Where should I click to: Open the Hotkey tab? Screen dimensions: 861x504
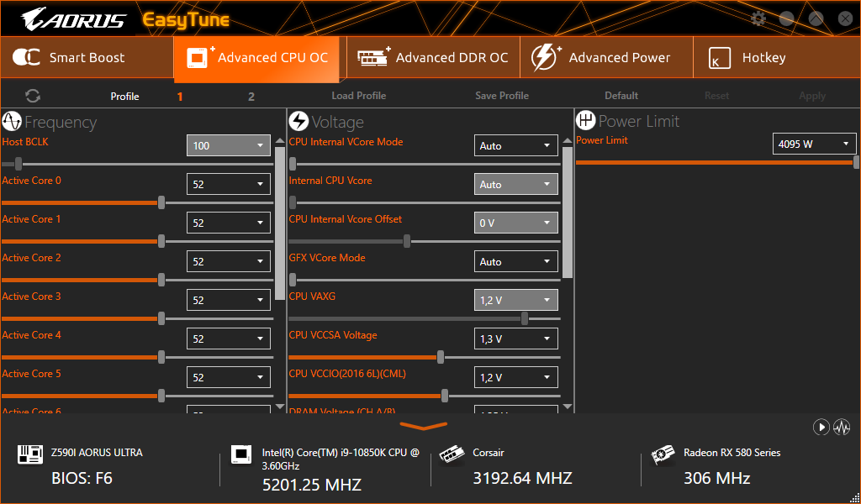(x=776, y=58)
